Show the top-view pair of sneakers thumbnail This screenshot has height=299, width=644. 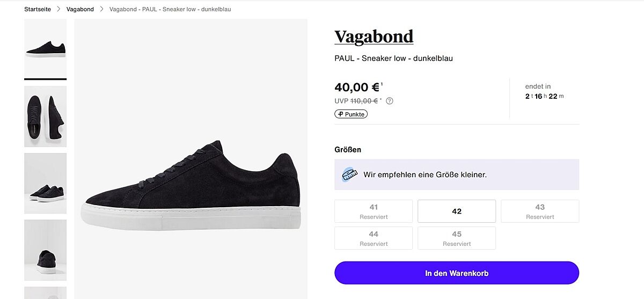point(46,116)
